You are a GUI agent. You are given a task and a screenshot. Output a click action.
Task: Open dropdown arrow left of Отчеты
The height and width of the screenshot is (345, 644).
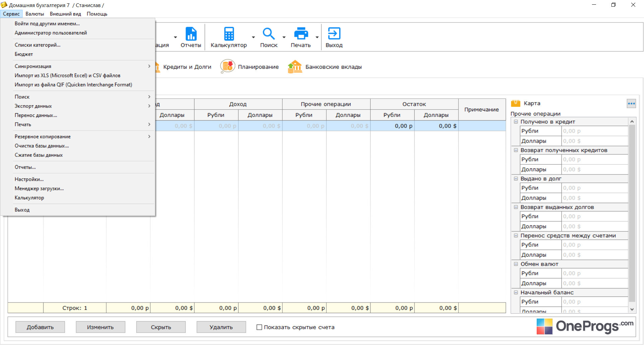[x=175, y=37]
